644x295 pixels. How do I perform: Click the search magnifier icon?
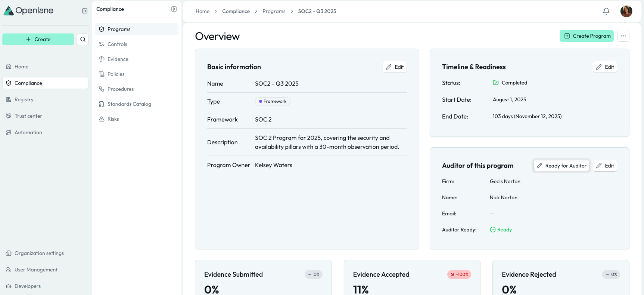click(x=83, y=39)
